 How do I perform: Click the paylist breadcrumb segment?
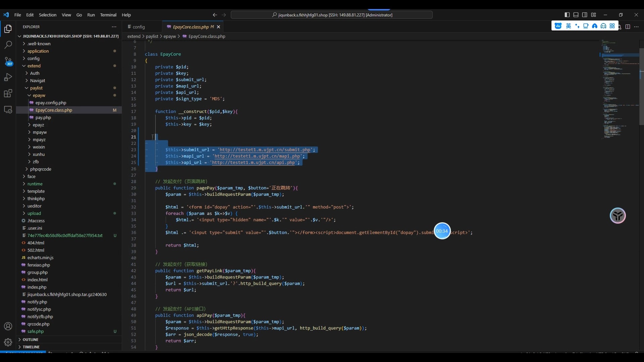click(152, 36)
